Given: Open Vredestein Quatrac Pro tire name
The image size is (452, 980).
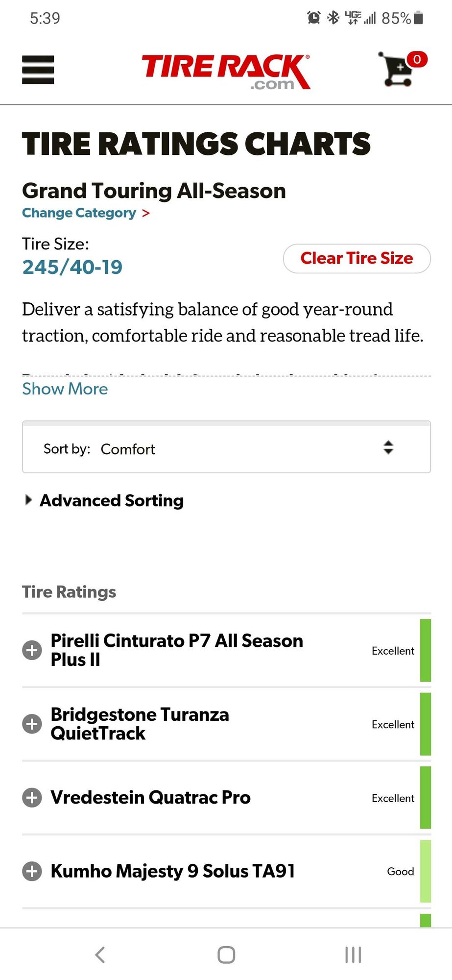Looking at the screenshot, I should (150, 797).
